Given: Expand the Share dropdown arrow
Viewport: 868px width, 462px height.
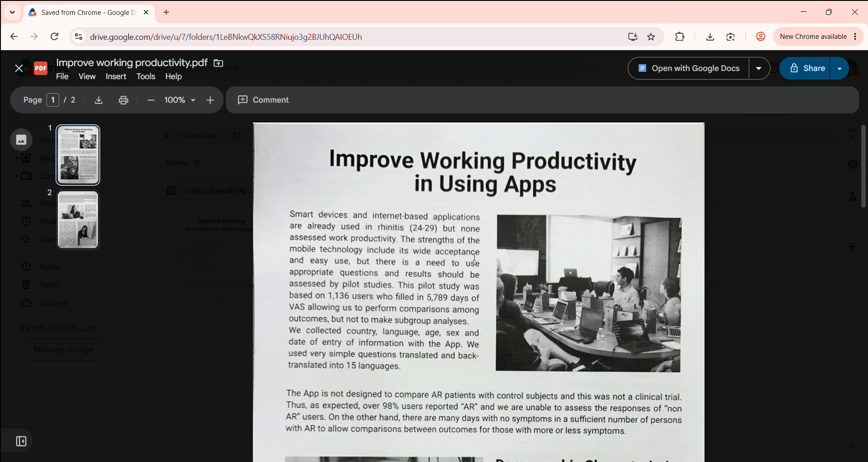Looking at the screenshot, I should pos(840,68).
